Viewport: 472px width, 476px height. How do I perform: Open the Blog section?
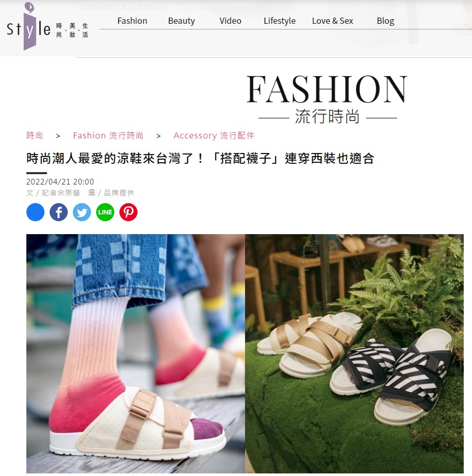[x=386, y=21]
